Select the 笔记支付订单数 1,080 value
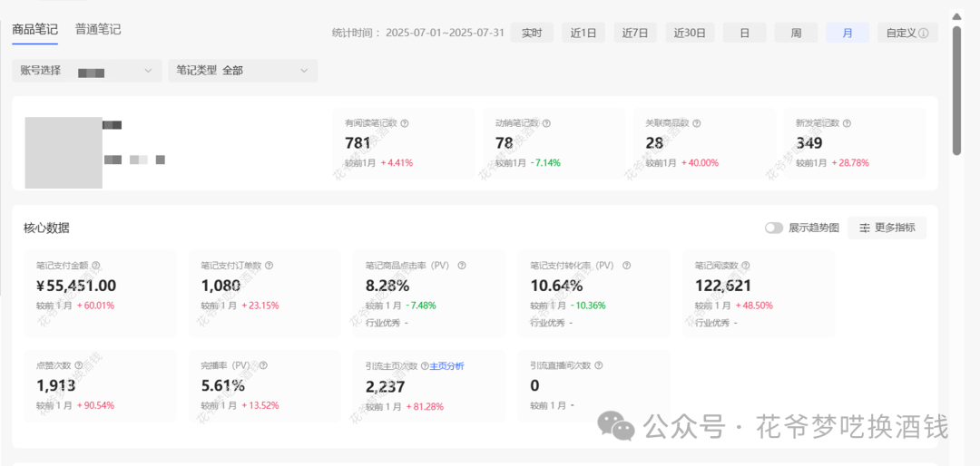 click(x=222, y=286)
